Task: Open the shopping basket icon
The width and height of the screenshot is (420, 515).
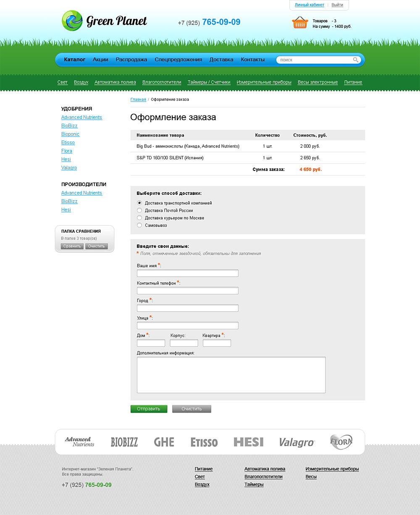Action: (300, 22)
